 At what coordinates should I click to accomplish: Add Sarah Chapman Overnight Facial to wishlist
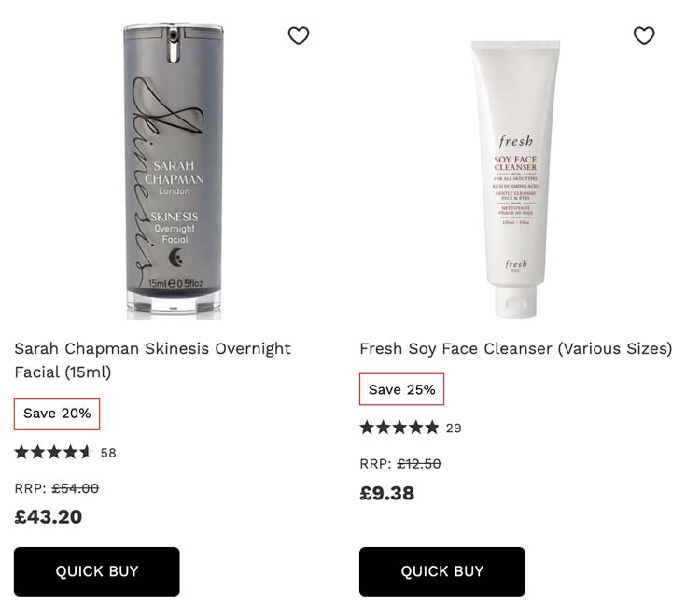coord(299,35)
